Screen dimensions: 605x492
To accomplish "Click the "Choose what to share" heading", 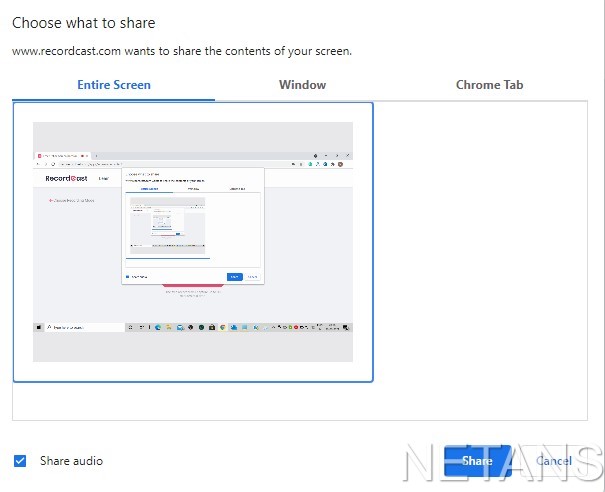I will coord(83,22).
